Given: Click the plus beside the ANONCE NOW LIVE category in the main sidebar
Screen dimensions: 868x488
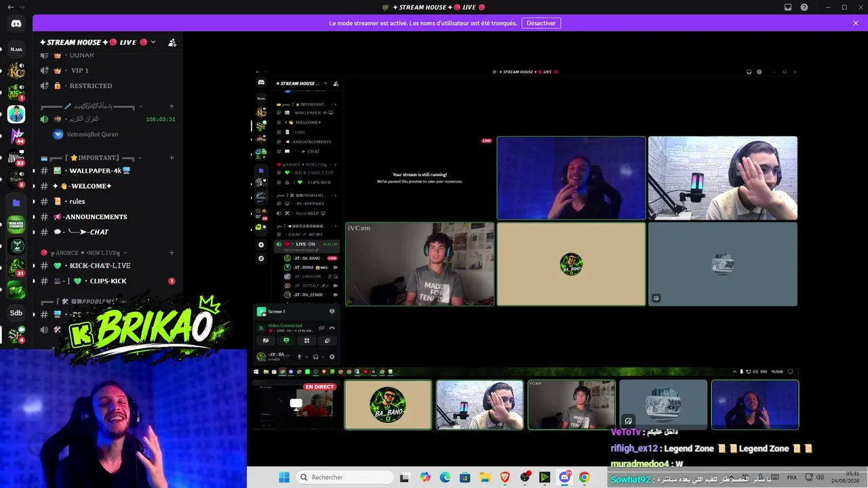Looking at the screenshot, I should (172, 253).
